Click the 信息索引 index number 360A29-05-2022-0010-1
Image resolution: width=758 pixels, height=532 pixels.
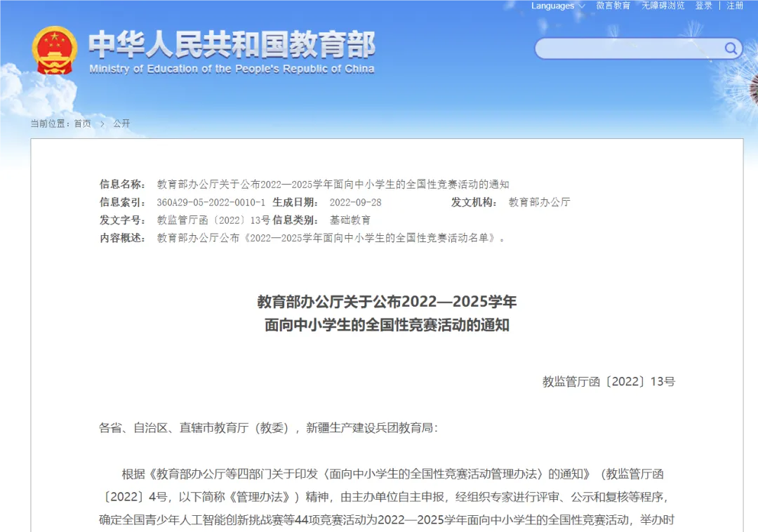coord(211,202)
